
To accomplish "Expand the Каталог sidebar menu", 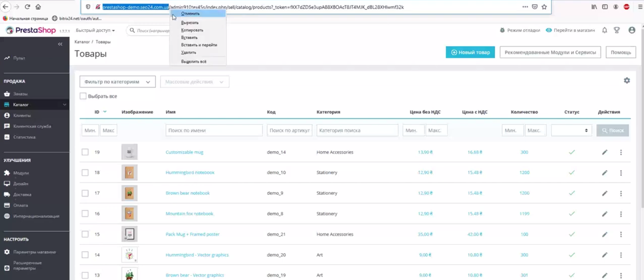I will point(64,105).
